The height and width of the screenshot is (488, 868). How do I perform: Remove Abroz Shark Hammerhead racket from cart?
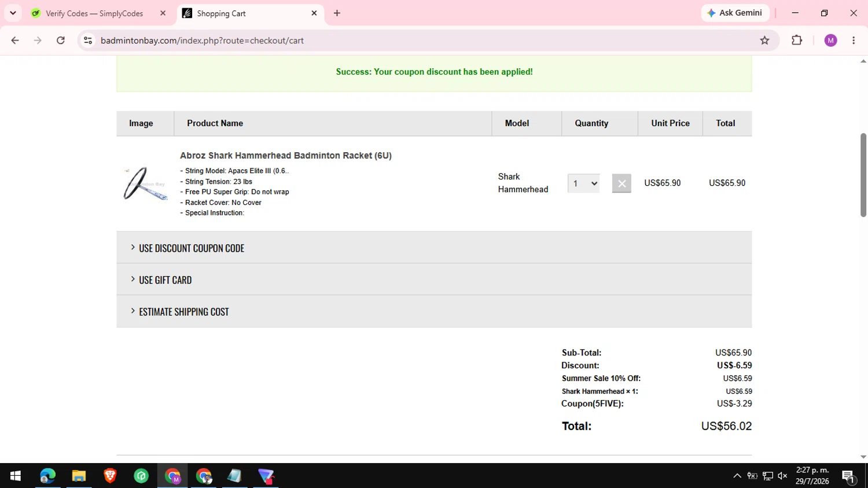(x=621, y=184)
